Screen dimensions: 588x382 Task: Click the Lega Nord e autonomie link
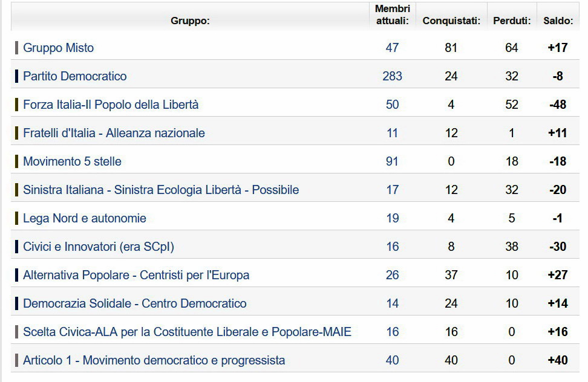pyautogui.click(x=85, y=218)
